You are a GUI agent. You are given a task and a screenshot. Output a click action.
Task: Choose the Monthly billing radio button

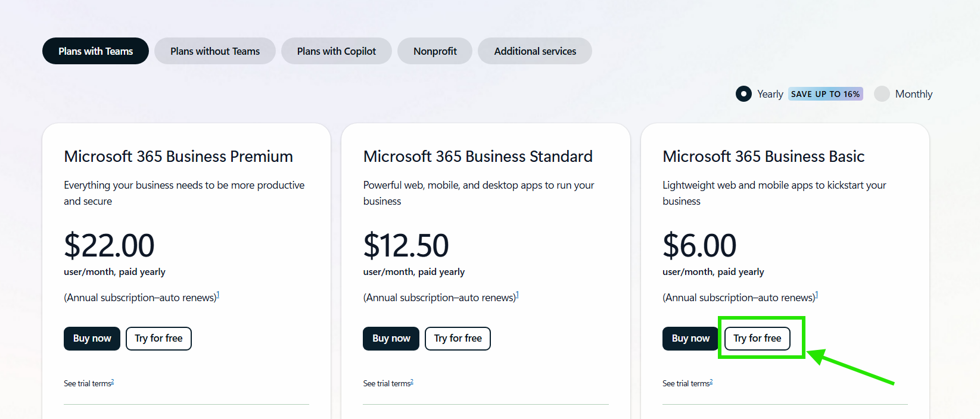pyautogui.click(x=882, y=94)
